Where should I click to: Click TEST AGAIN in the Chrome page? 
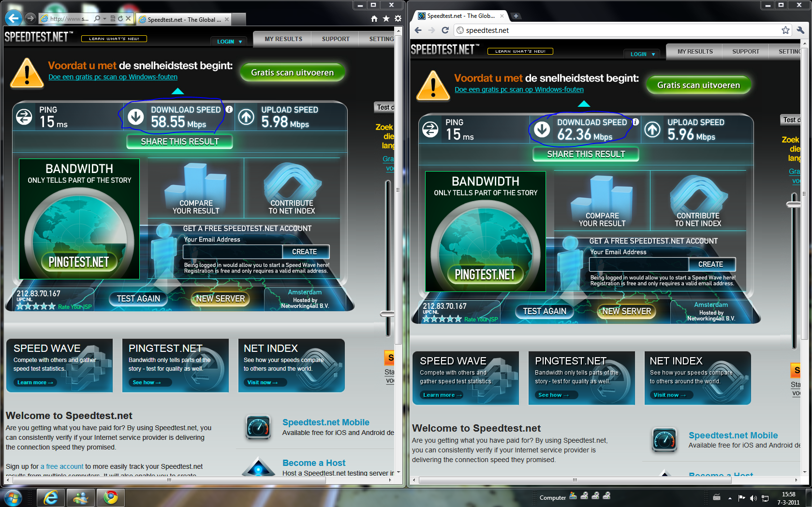tap(544, 311)
